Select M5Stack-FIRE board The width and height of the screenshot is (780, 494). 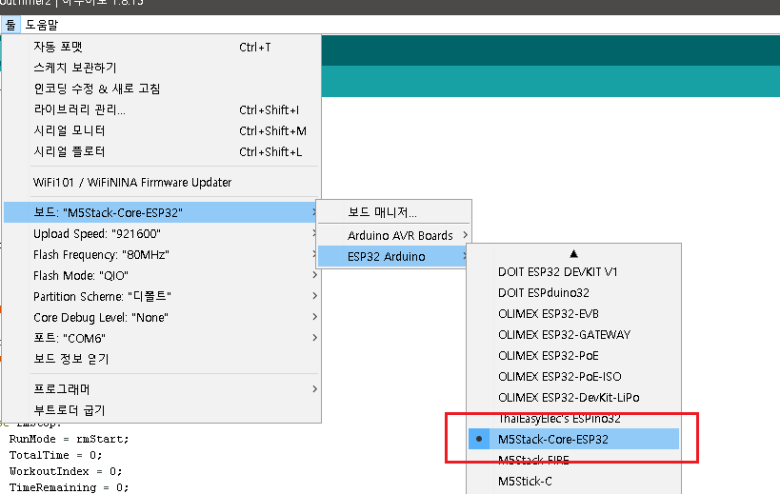tap(574, 460)
